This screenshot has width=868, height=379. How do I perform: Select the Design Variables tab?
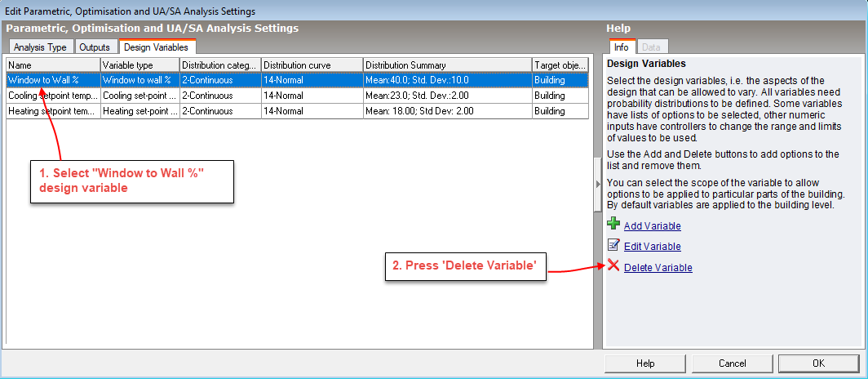pyautogui.click(x=156, y=47)
